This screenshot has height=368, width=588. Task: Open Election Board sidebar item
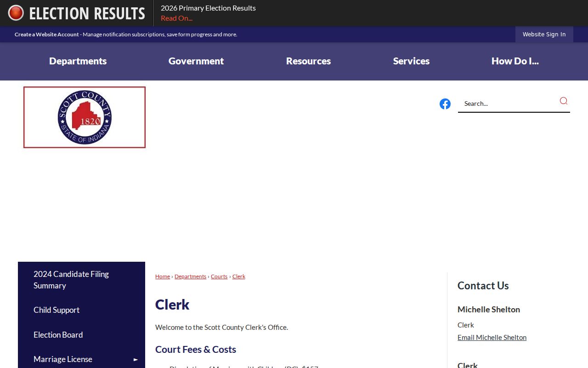click(x=81, y=335)
